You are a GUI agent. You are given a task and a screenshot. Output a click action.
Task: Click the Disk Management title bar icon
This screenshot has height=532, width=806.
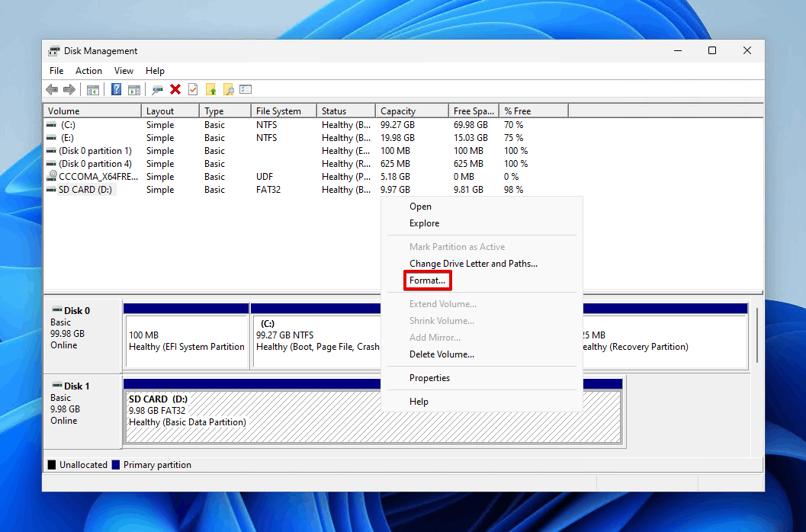coord(53,51)
